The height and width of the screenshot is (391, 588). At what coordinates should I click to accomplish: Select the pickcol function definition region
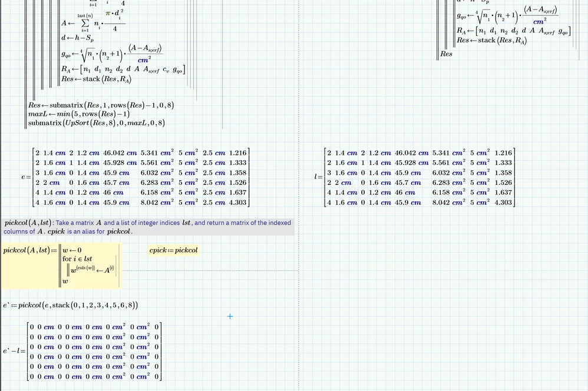[61, 266]
